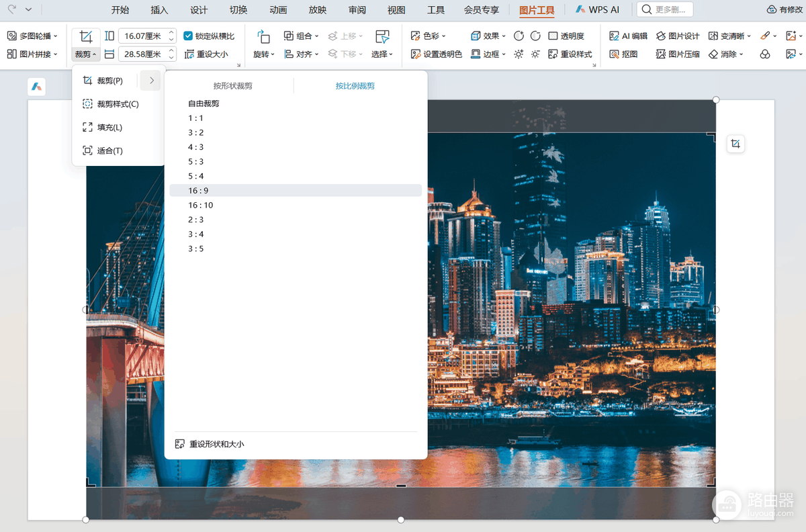
Task: Expand the 消除 erase dropdown
Action: tap(726, 54)
